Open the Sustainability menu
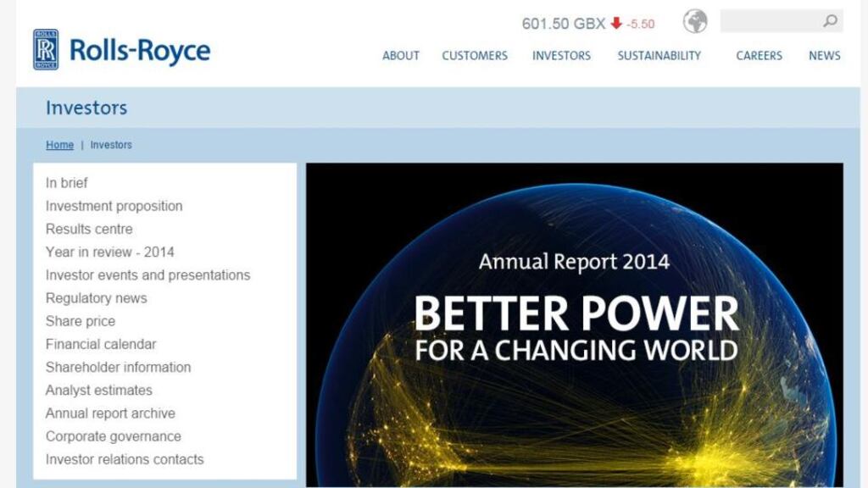 coord(659,56)
